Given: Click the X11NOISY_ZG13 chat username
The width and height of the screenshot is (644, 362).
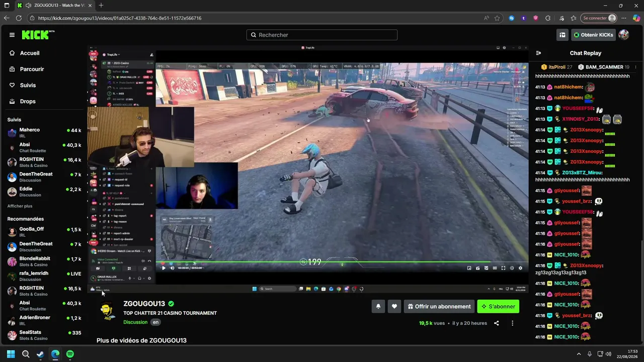Looking at the screenshot, I should click(581, 119).
